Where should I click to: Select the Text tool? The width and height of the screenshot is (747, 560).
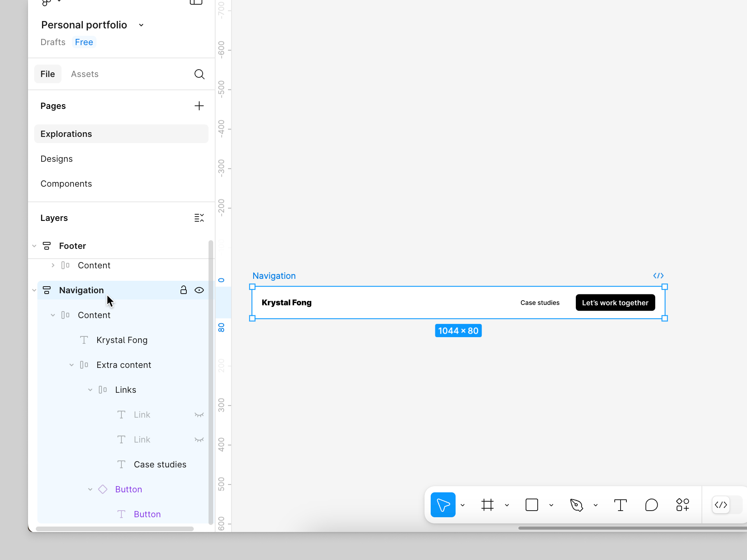pos(620,505)
